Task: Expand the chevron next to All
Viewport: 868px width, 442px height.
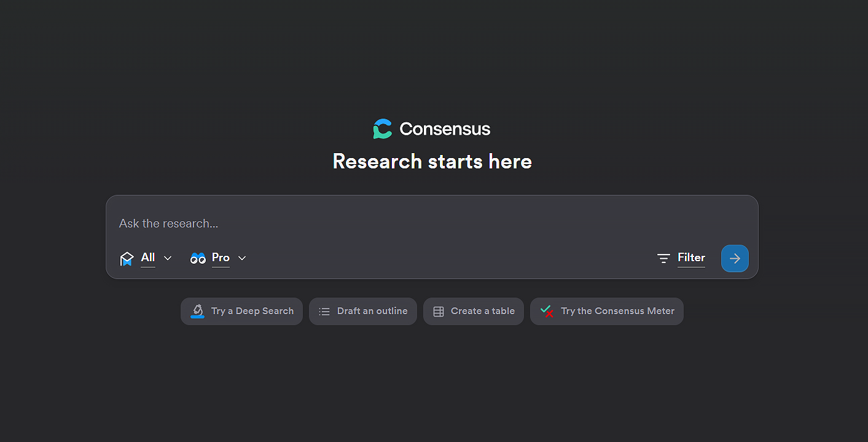Action: coord(168,258)
